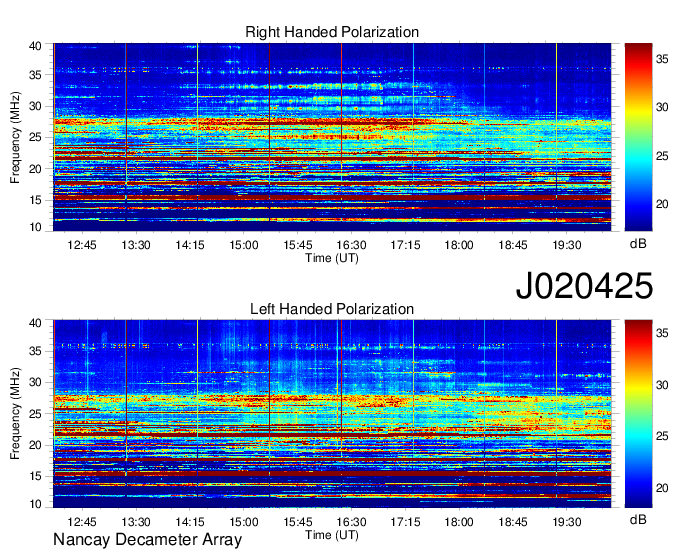This screenshot has width=680, height=552.
Task: Click the 19:30 time tick of the Left Handed plot
Action: click(567, 522)
